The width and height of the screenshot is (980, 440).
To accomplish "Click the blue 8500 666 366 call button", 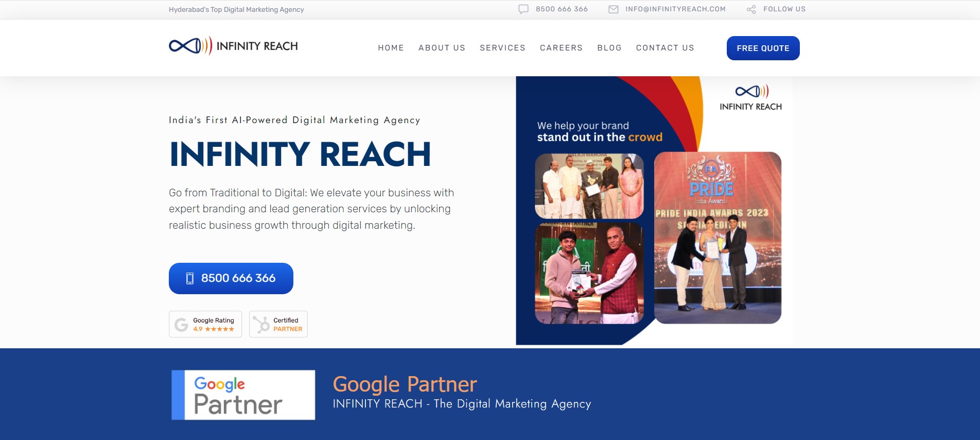I will point(231,278).
